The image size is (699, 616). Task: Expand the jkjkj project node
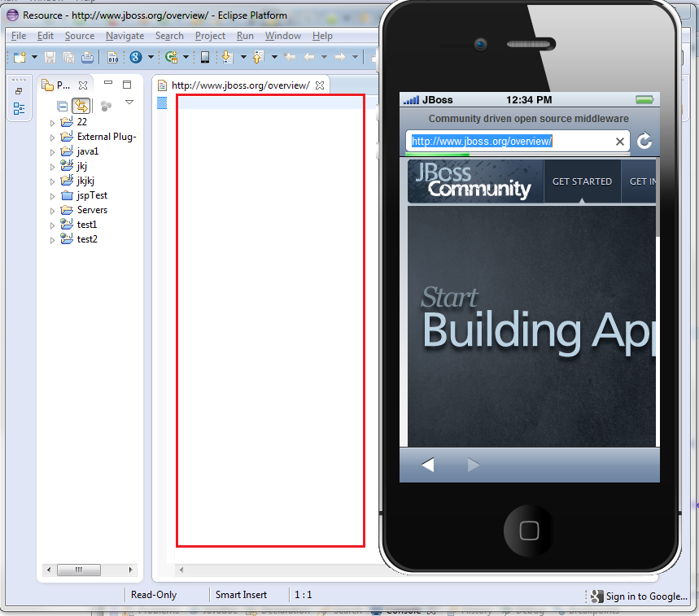click(52, 181)
